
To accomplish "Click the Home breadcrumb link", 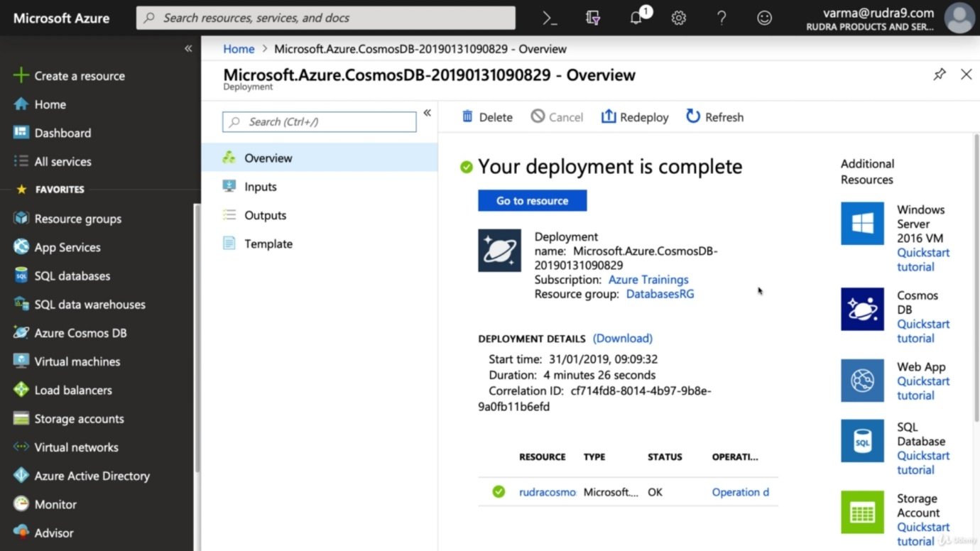I will 239,49.
